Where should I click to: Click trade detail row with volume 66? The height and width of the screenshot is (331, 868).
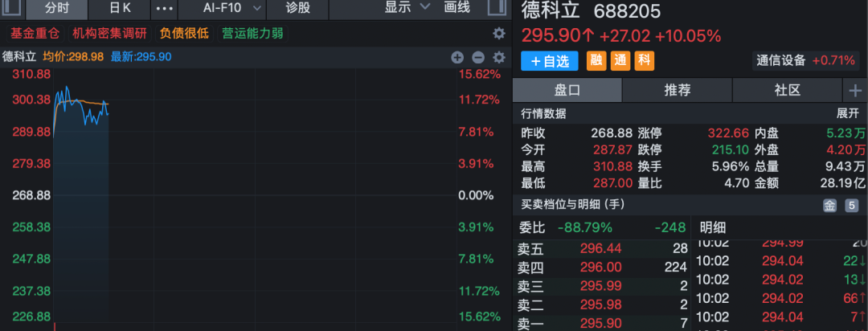[781, 298]
